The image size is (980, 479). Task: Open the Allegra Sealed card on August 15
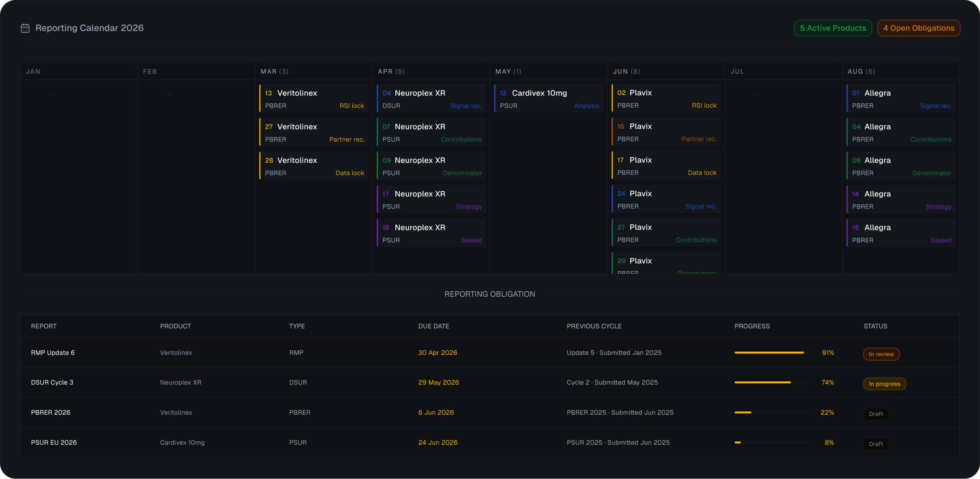[x=901, y=233]
